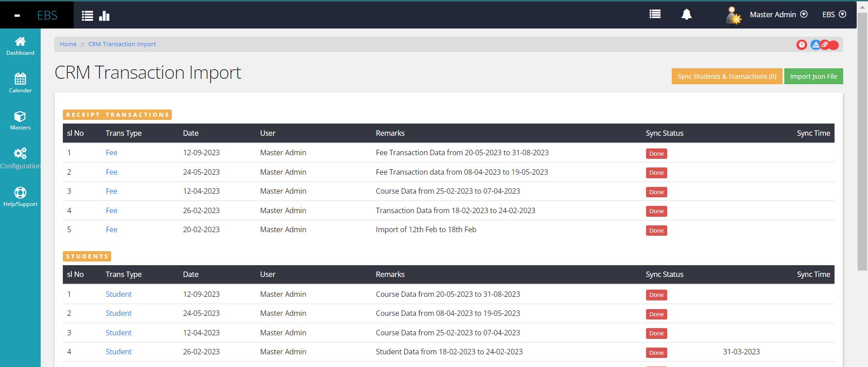Image resolution: width=868 pixels, height=367 pixels.
Task: Click the red paperclip attachment icon
Action: 825,45
